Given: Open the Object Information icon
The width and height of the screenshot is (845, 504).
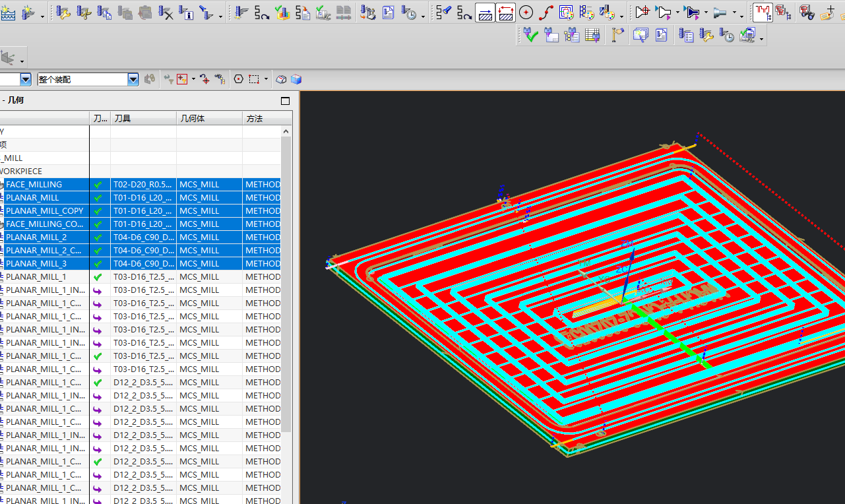Looking at the screenshot, I should tap(186, 13).
